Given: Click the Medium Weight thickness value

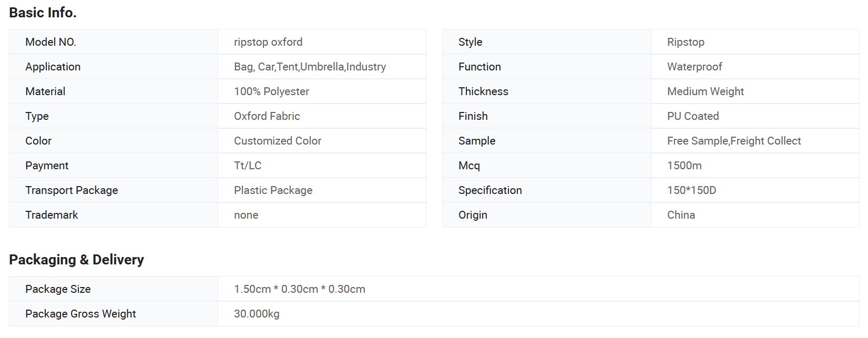Looking at the screenshot, I should [x=706, y=91].
